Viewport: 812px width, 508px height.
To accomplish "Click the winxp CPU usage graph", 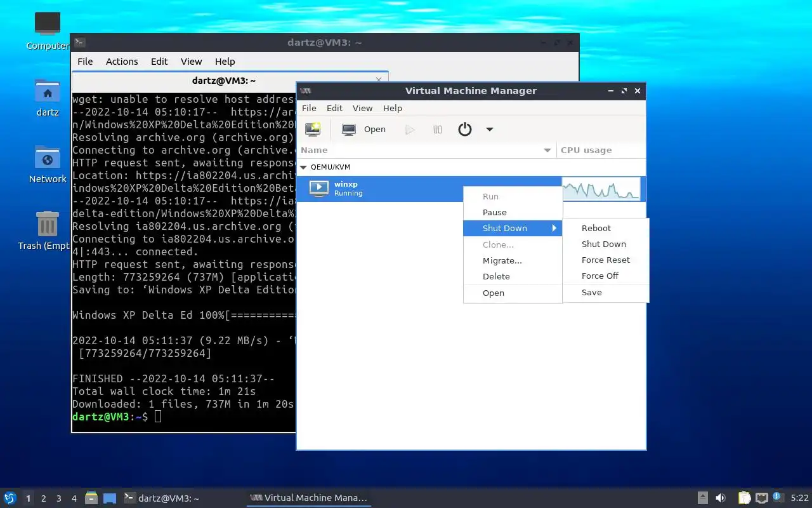I will [601, 189].
